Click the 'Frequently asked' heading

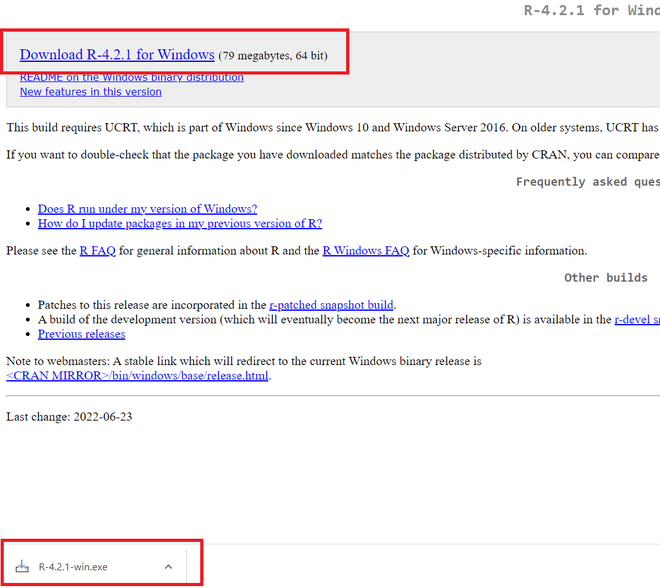coord(571,182)
